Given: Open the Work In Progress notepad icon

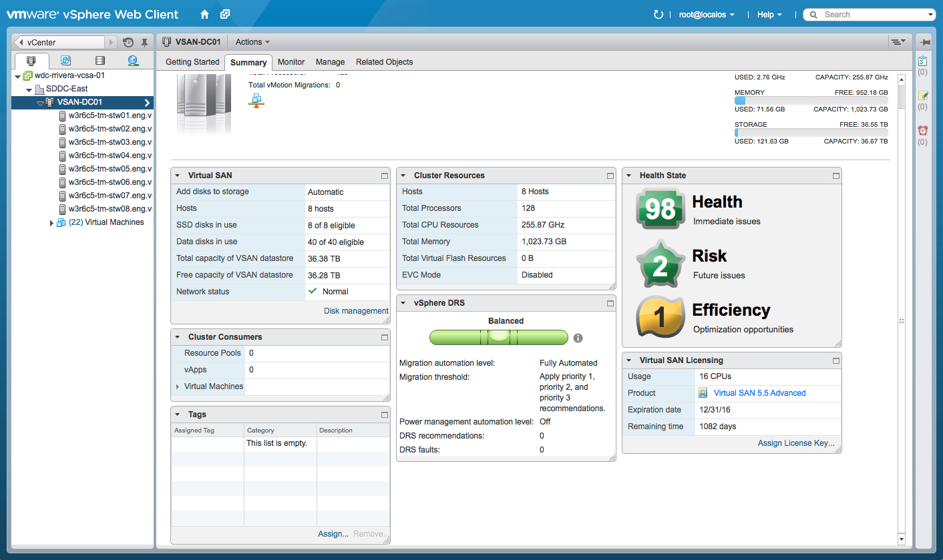Looking at the screenshot, I should [923, 95].
